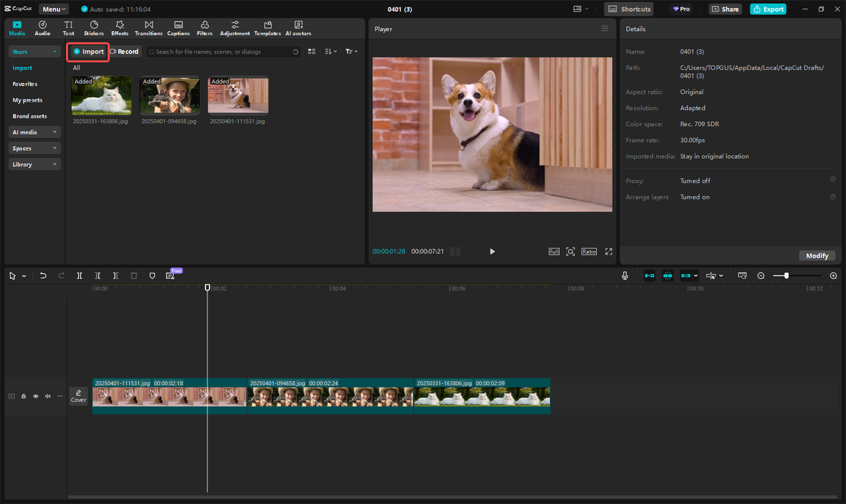The width and height of the screenshot is (846, 504).
Task: Lock the main video track
Action: click(24, 396)
